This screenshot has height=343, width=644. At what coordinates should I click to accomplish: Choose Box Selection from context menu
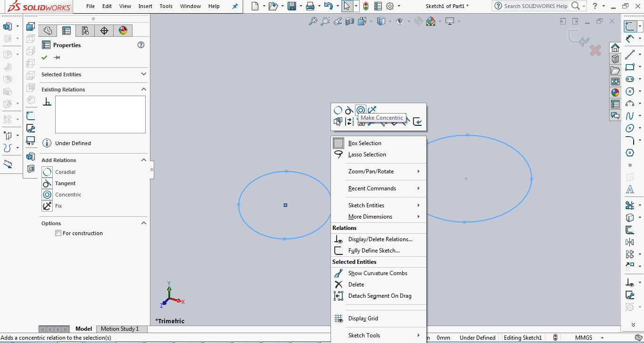click(379, 143)
